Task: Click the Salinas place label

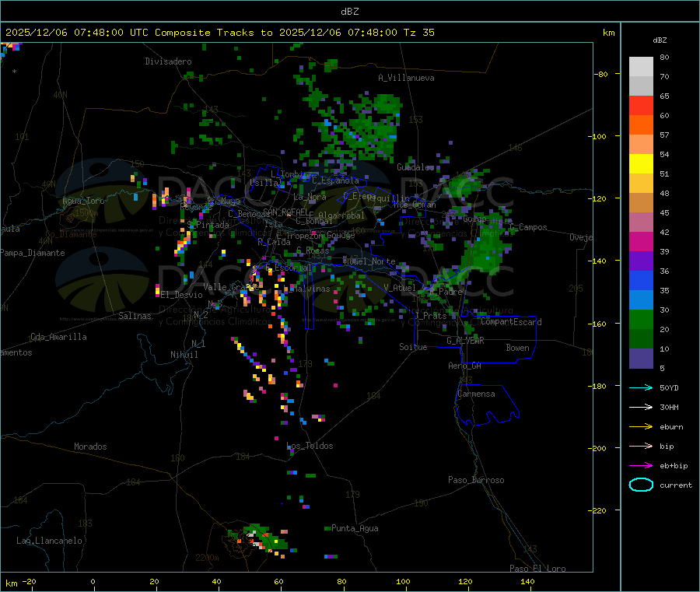Action: 135,316
